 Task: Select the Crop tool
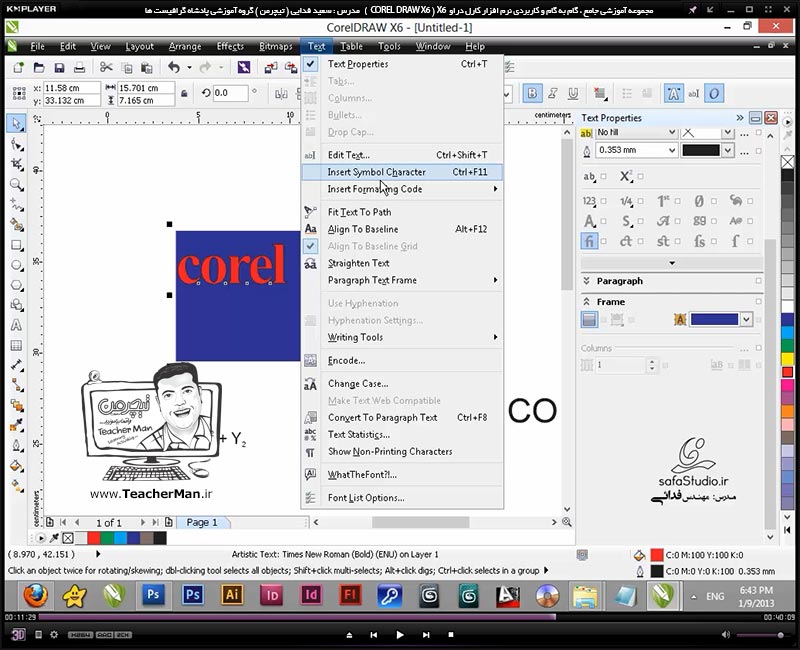point(16,164)
